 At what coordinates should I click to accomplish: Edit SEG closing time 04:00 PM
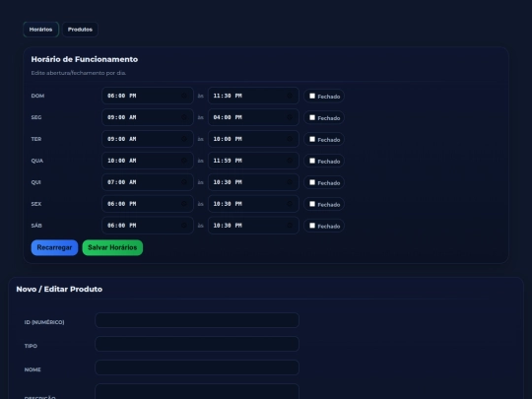pos(253,117)
